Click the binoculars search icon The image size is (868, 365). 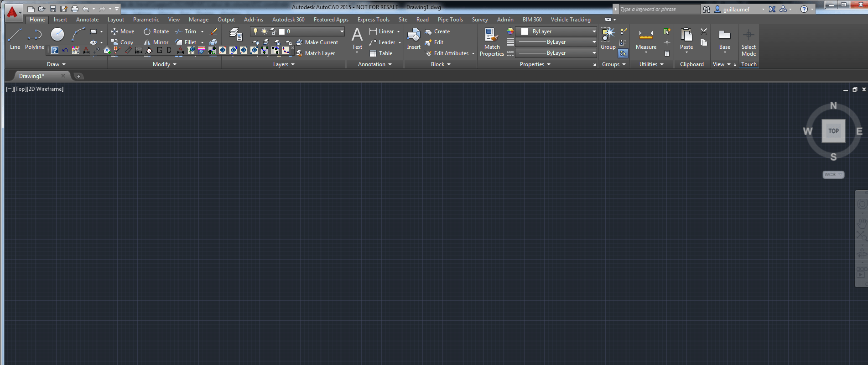(707, 9)
